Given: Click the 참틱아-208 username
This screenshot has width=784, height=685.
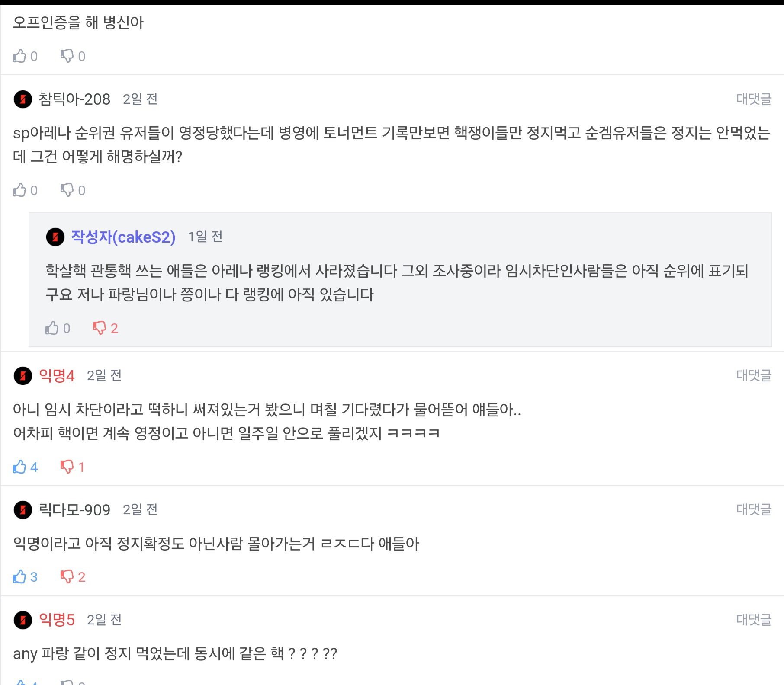Looking at the screenshot, I should (x=74, y=99).
